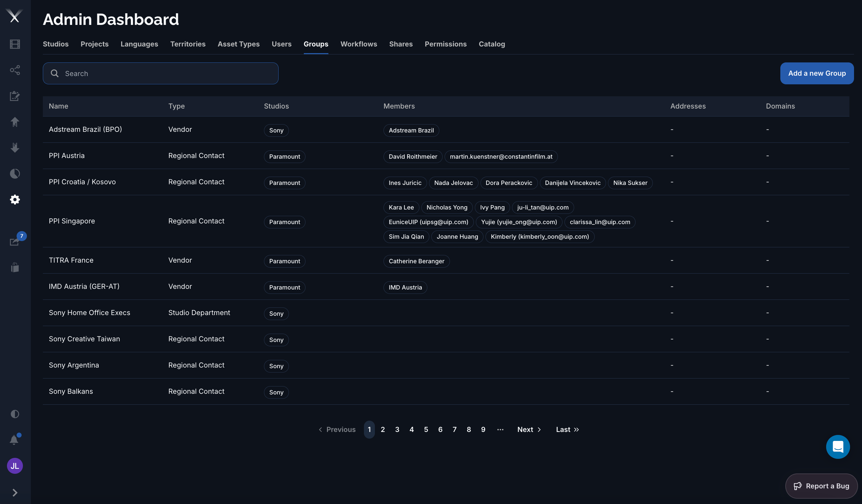This screenshot has height=504, width=862.
Task: Switch to the Shares tab
Action: click(401, 44)
